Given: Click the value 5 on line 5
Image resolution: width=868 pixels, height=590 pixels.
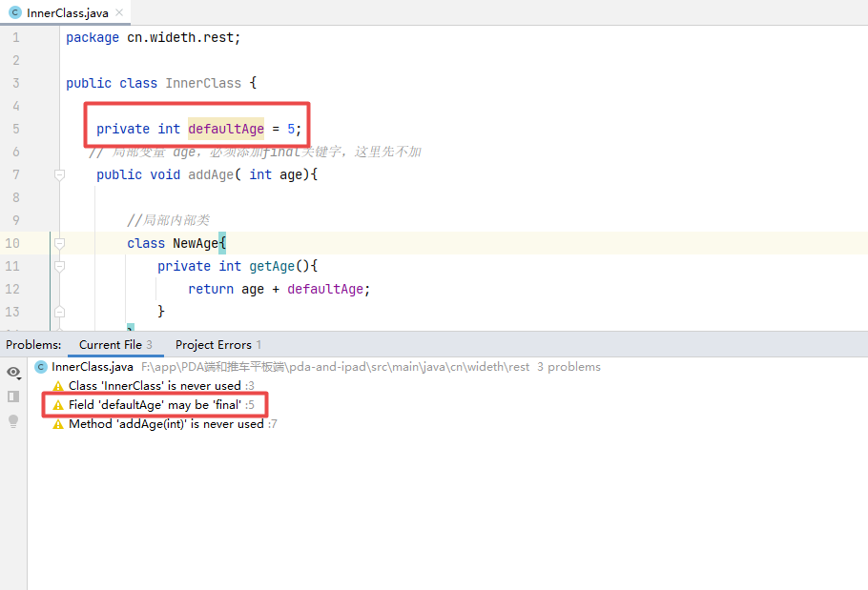Looking at the screenshot, I should 291,129.
